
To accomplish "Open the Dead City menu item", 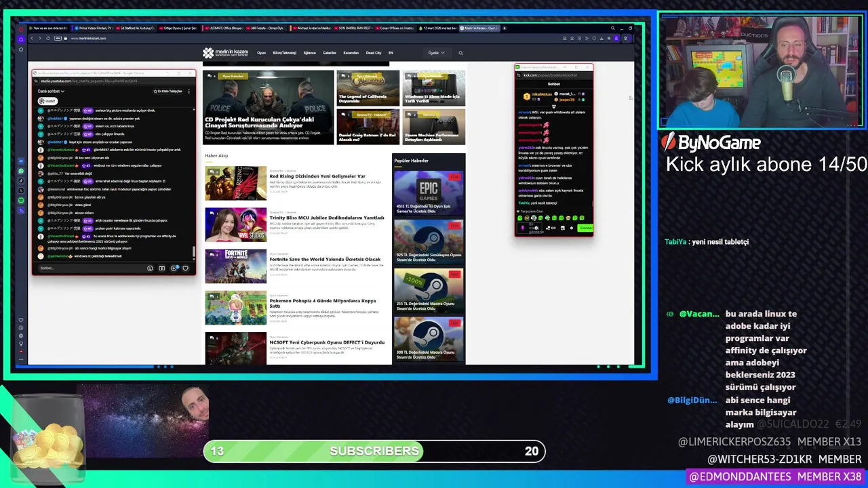I will [x=374, y=53].
